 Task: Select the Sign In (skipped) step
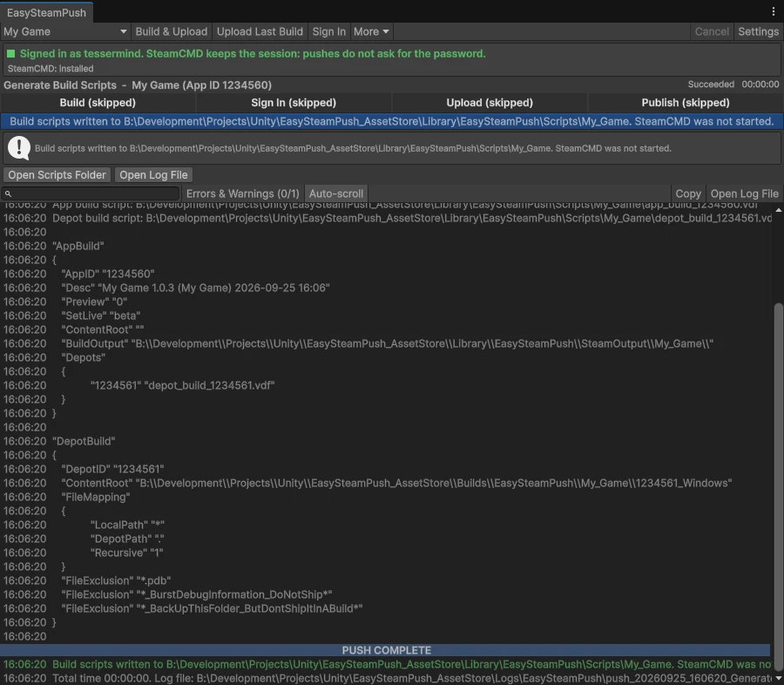(x=294, y=103)
